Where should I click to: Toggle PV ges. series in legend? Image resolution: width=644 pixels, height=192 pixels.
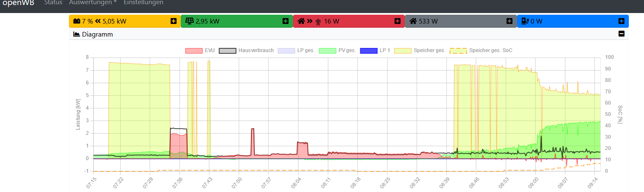tap(338, 50)
